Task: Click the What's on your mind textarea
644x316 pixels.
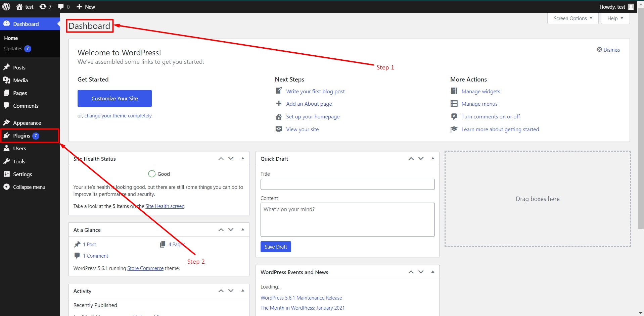Action: pyautogui.click(x=348, y=220)
